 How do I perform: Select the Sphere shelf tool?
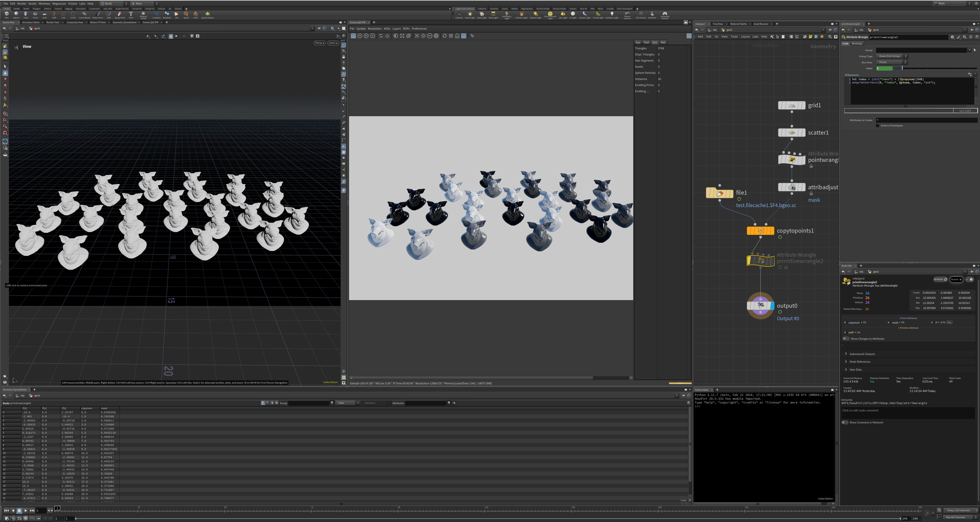(16, 15)
